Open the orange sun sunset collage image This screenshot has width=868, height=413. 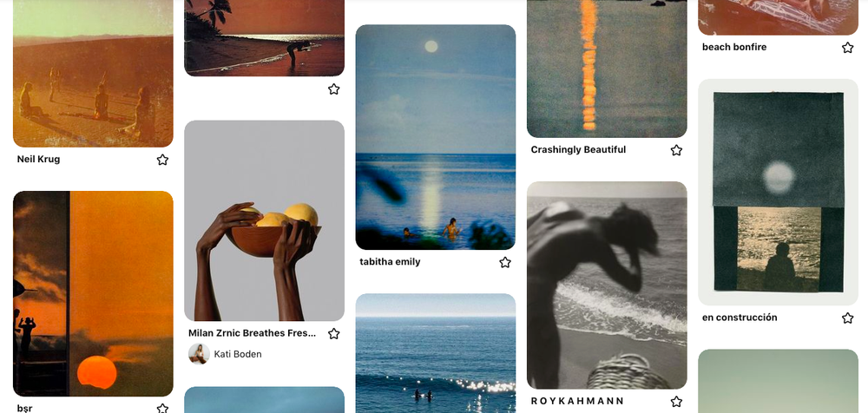click(93, 293)
